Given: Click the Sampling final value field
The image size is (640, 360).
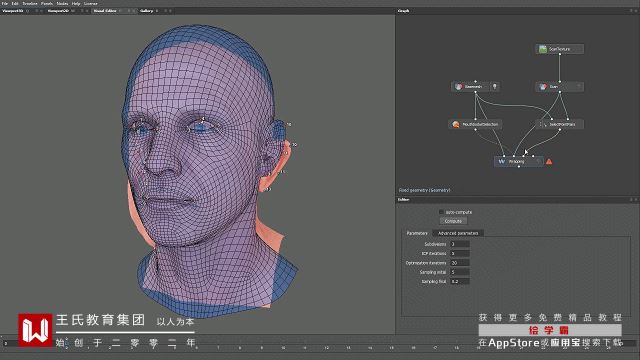Looking at the screenshot, I should pos(460,281).
